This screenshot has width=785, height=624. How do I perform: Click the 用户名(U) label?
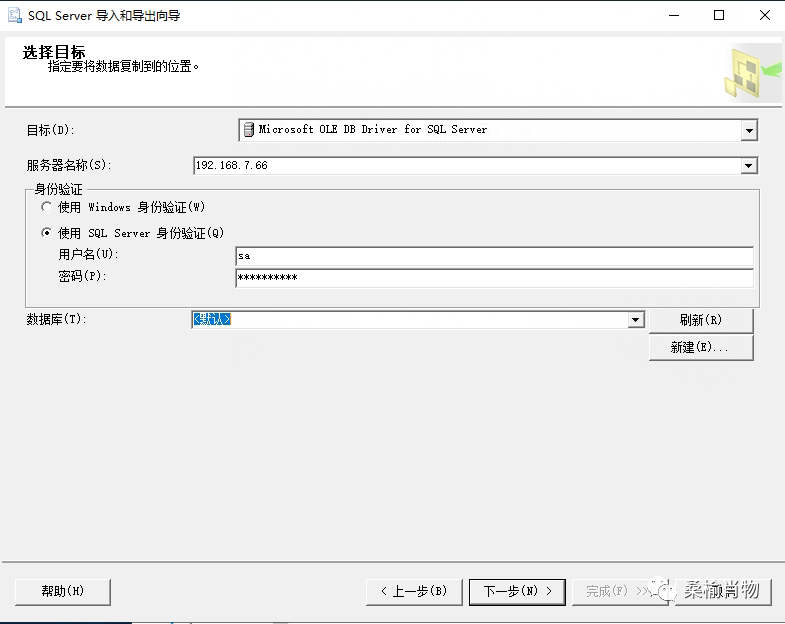pyautogui.click(x=88, y=254)
